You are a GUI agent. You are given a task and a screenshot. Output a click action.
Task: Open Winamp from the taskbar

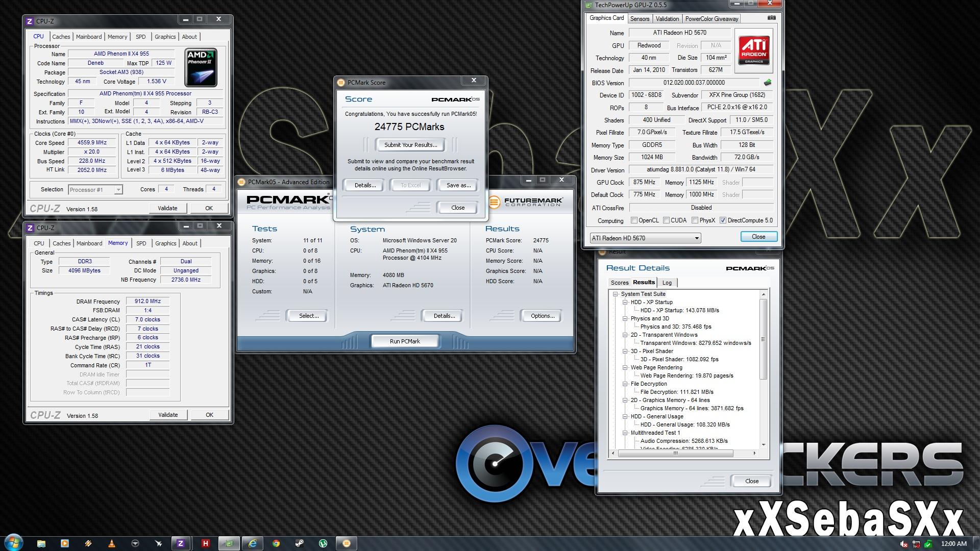pyautogui.click(x=88, y=543)
